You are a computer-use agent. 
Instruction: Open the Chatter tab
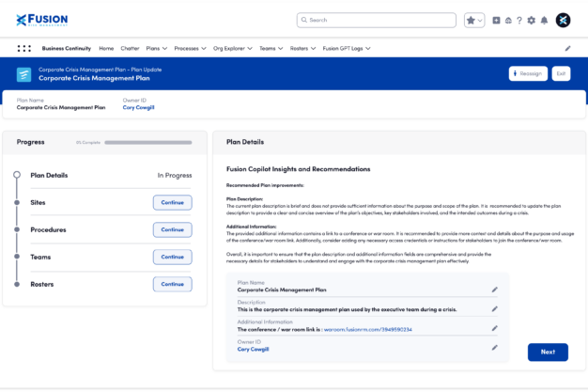pos(130,49)
